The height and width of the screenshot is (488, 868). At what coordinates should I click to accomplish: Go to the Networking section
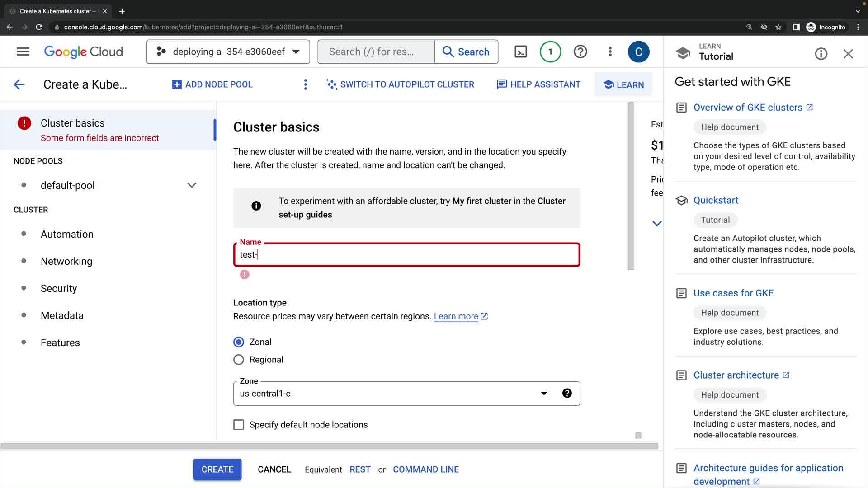click(66, 261)
